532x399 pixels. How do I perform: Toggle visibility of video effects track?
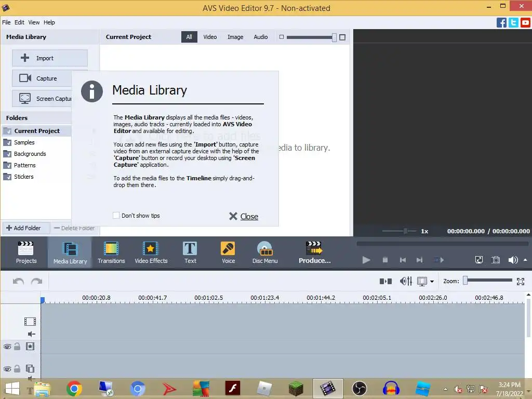click(7, 347)
